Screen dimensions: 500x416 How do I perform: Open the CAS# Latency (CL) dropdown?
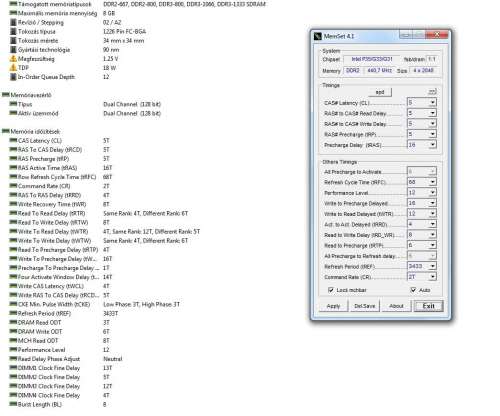click(432, 103)
